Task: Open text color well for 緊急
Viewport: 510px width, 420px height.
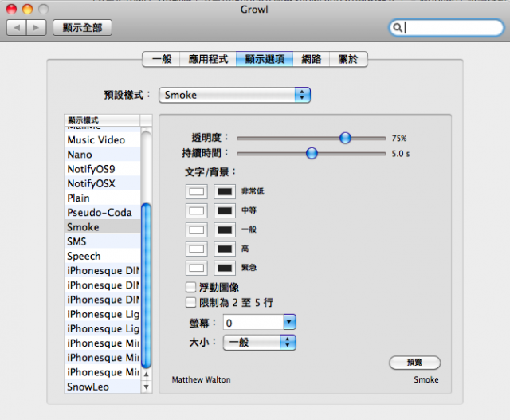Action: tap(197, 268)
